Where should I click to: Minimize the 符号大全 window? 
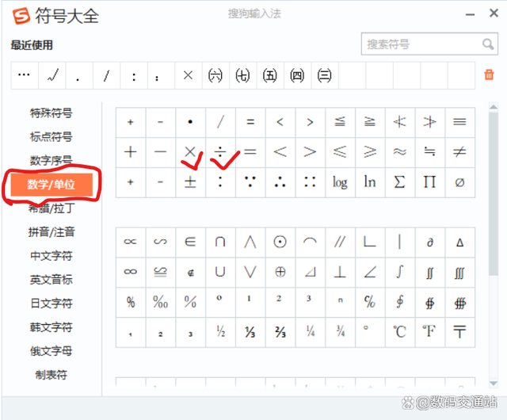pos(470,14)
